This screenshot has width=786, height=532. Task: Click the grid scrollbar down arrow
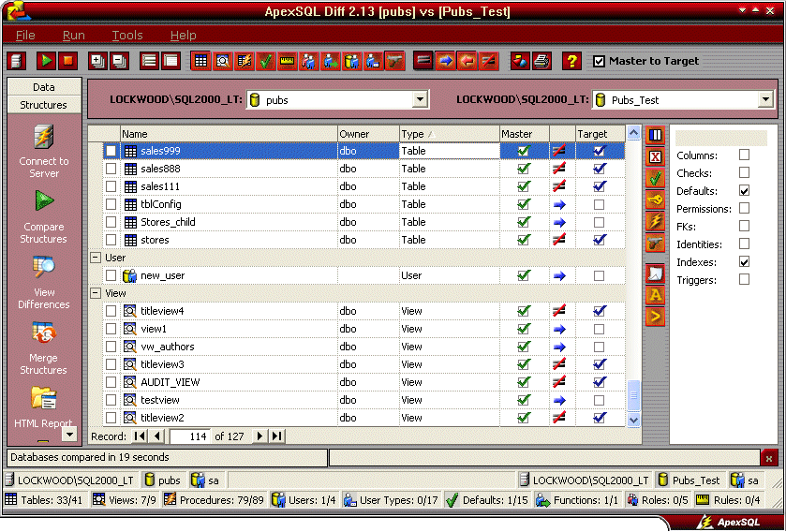pos(633,420)
